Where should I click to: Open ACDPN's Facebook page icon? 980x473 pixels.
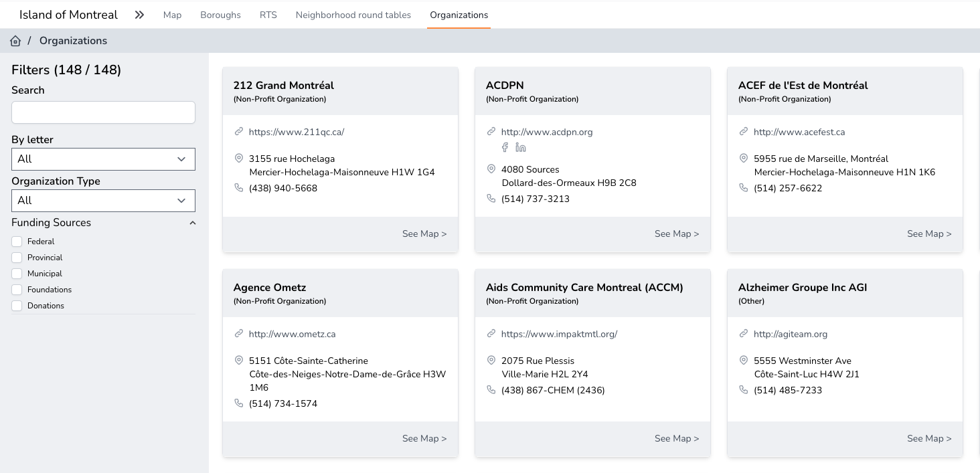click(x=505, y=147)
